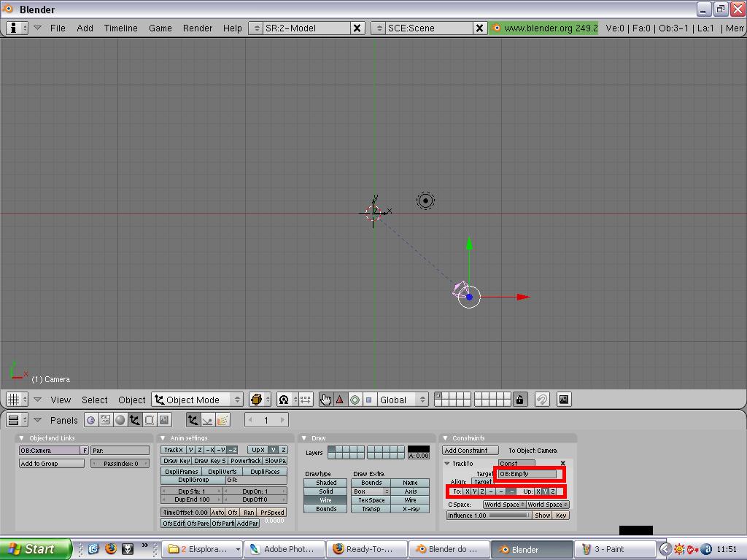Viewport: 747px width, 560px height.
Task: Enable Name in Draw Extra
Action: tap(410, 483)
